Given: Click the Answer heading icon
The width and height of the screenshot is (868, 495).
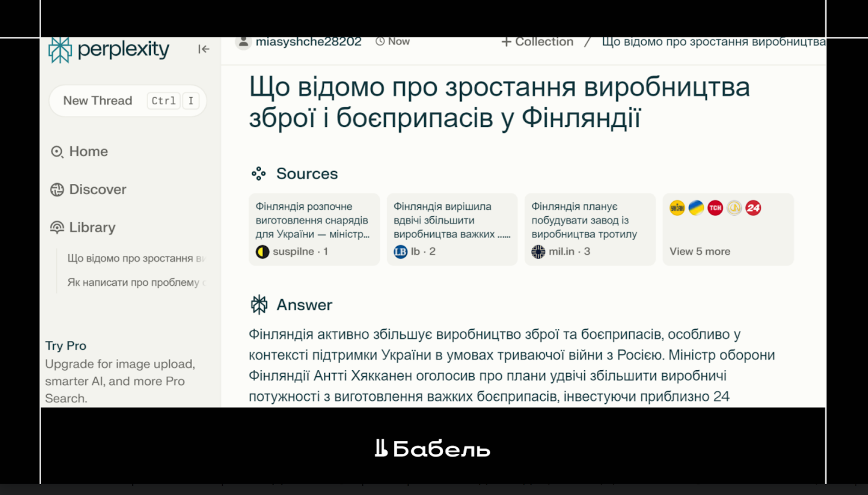Looking at the screenshot, I should 259,305.
